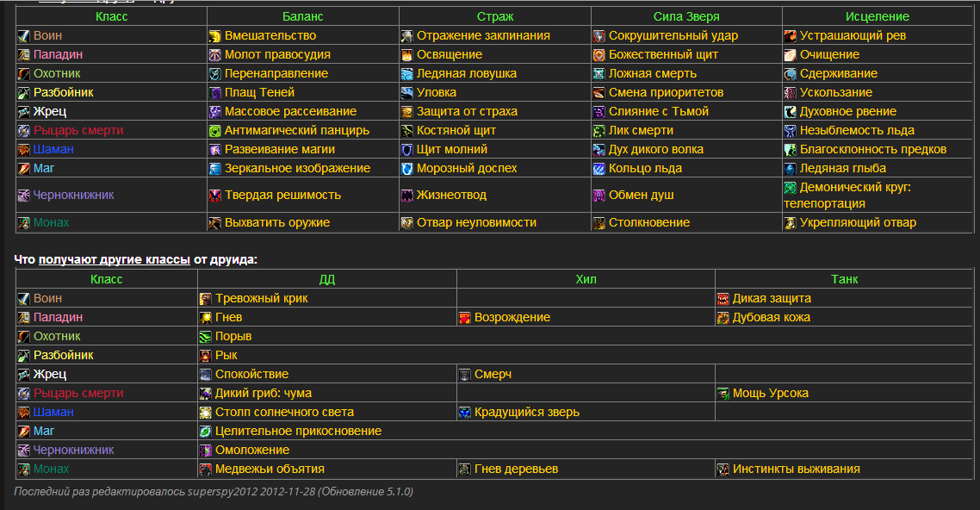Click the Молот правосудия spell icon

[215, 55]
